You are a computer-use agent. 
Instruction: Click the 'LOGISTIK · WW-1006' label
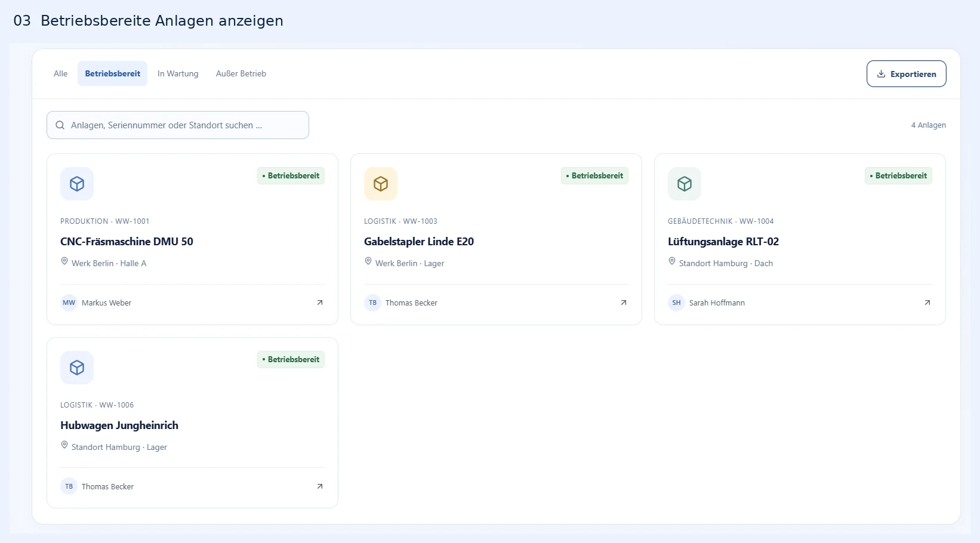(x=97, y=405)
